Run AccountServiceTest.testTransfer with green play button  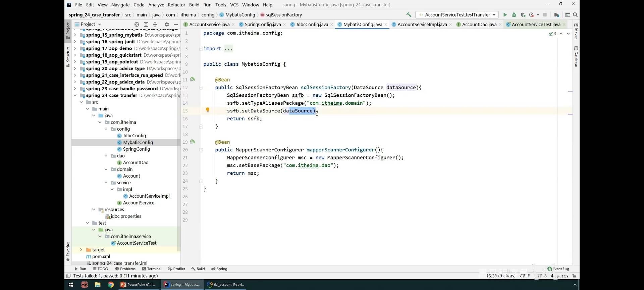[x=505, y=15]
